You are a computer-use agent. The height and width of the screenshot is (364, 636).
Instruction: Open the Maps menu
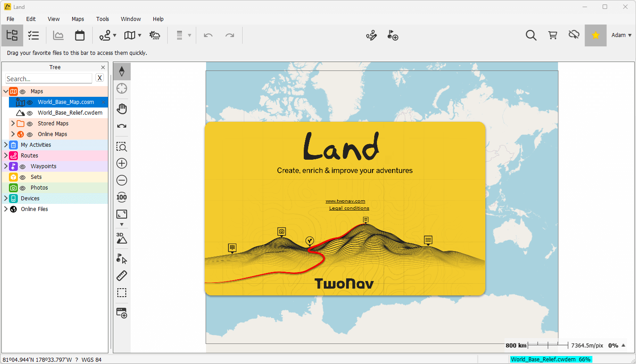tap(78, 19)
